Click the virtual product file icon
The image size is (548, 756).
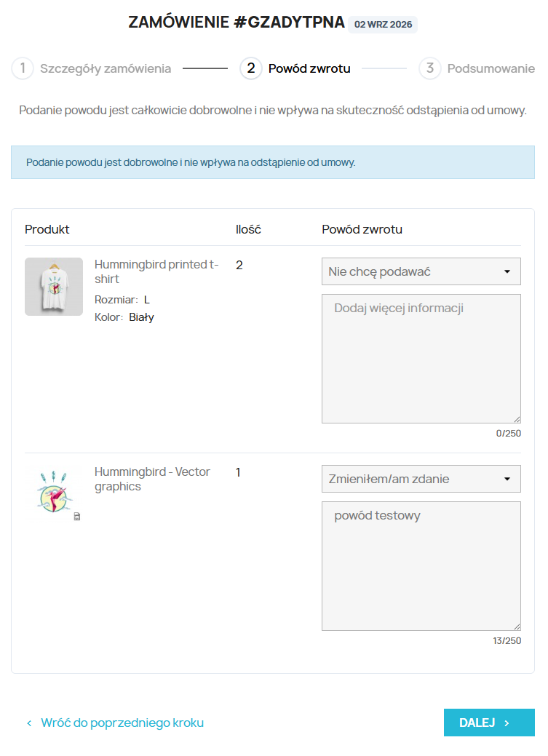[77, 517]
